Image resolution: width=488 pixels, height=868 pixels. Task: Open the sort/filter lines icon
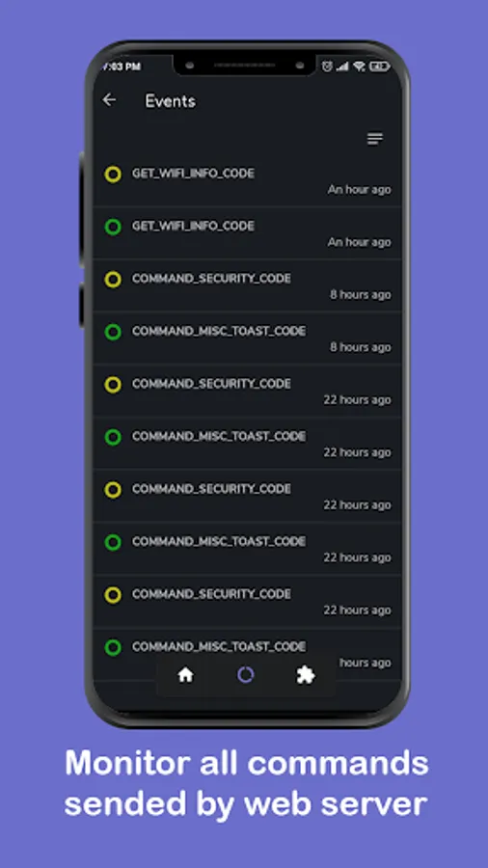click(x=375, y=138)
